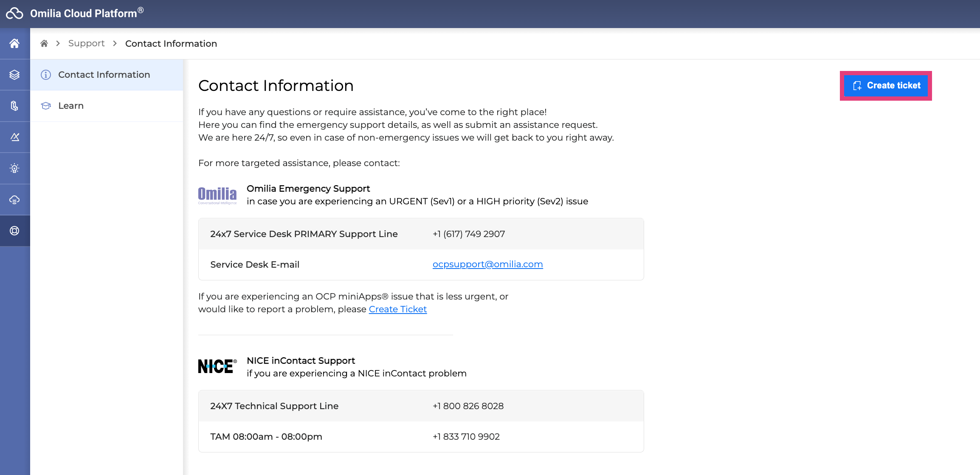This screenshot has height=475, width=980.
Task: Open the ocpsupport@omilia.com email link
Action: [487, 264]
